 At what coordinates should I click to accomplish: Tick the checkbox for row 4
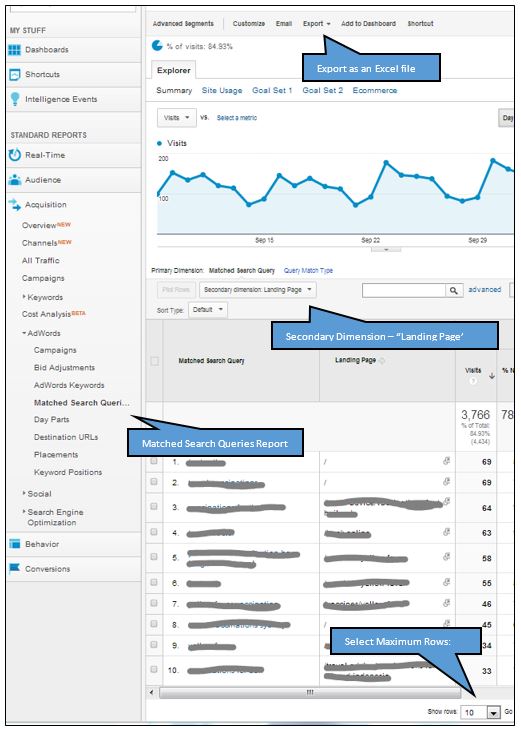coord(154,532)
